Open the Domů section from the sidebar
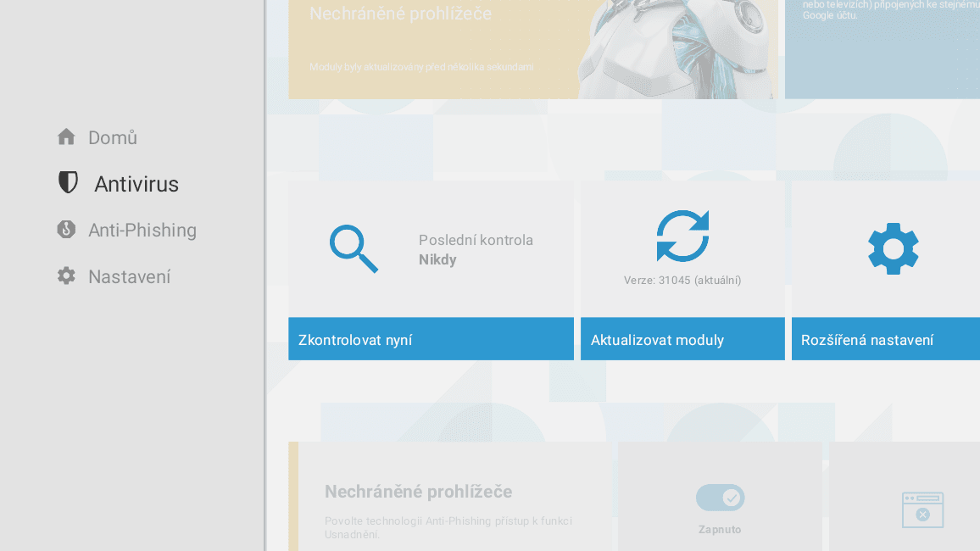 (112, 136)
